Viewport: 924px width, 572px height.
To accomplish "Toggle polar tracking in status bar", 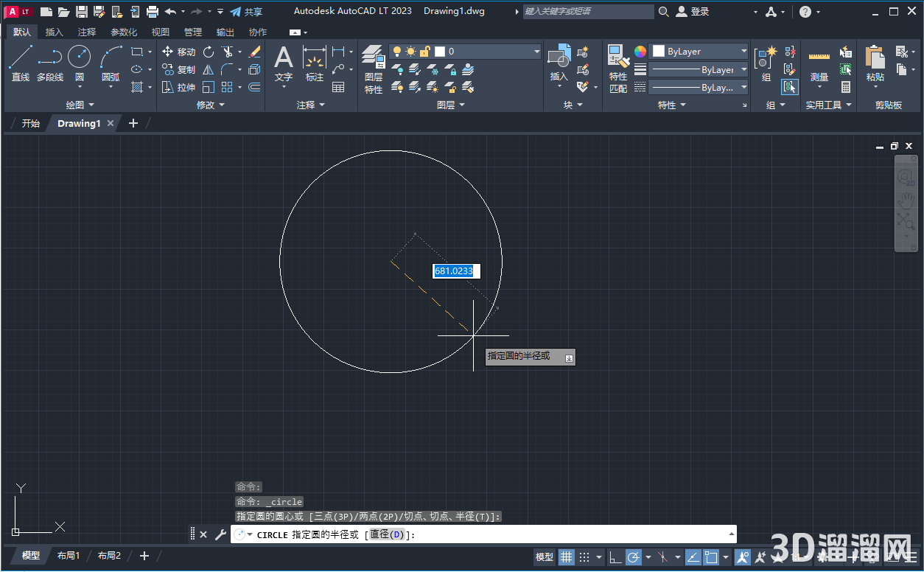I will click(633, 557).
